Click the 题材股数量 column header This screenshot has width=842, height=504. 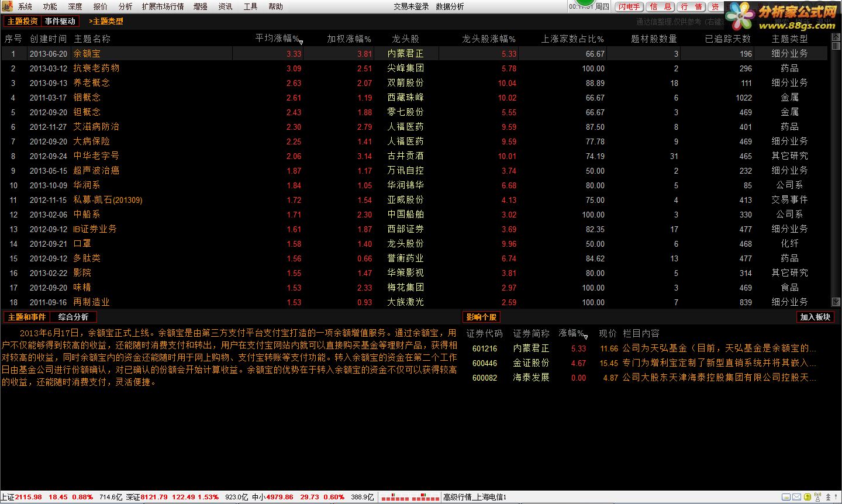click(654, 39)
